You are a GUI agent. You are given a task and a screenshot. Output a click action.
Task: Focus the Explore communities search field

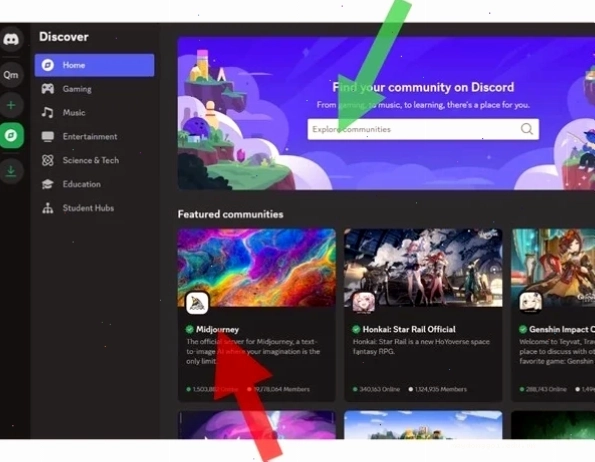tap(423, 129)
